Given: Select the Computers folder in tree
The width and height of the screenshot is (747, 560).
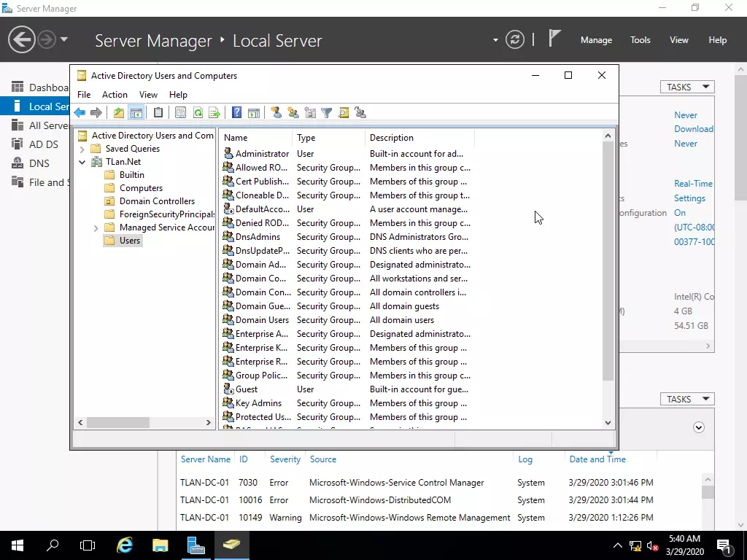Looking at the screenshot, I should [x=141, y=188].
